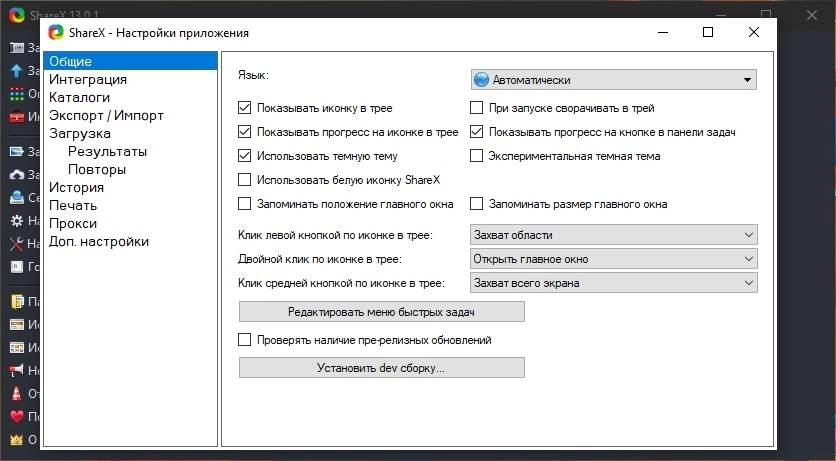This screenshot has width=836, height=461.
Task: Click 'Клик средней кнопкой по иконке в трее:' label
Action: pos(341,283)
